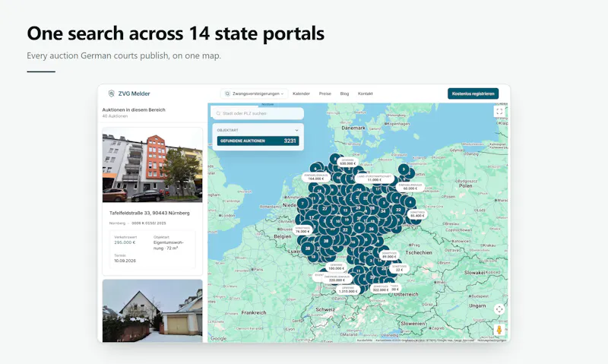Image resolution: width=608 pixels, height=364 pixels.
Task: Select the 1.310.000 € price marker
Action: click(x=348, y=290)
